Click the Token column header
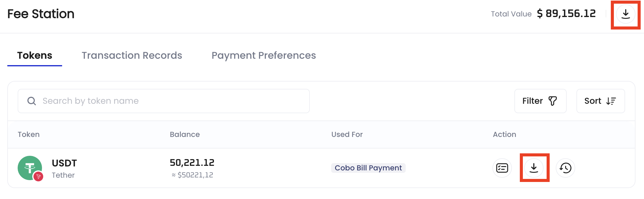The width and height of the screenshot is (644, 199). pyautogui.click(x=29, y=134)
